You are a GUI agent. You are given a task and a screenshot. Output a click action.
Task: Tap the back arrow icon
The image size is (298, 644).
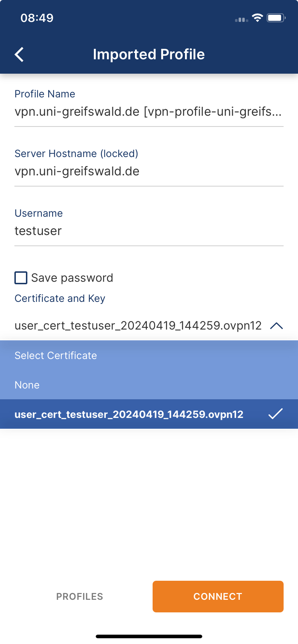(x=19, y=55)
